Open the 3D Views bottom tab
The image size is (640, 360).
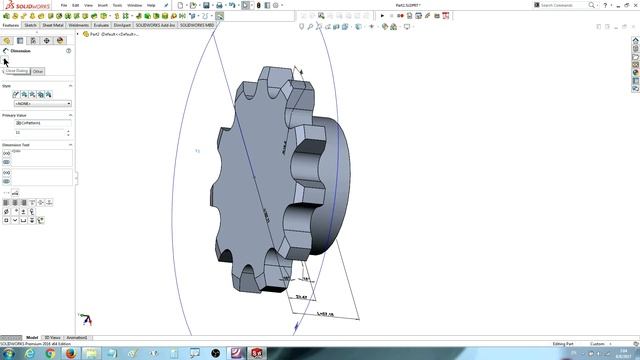click(x=52, y=338)
